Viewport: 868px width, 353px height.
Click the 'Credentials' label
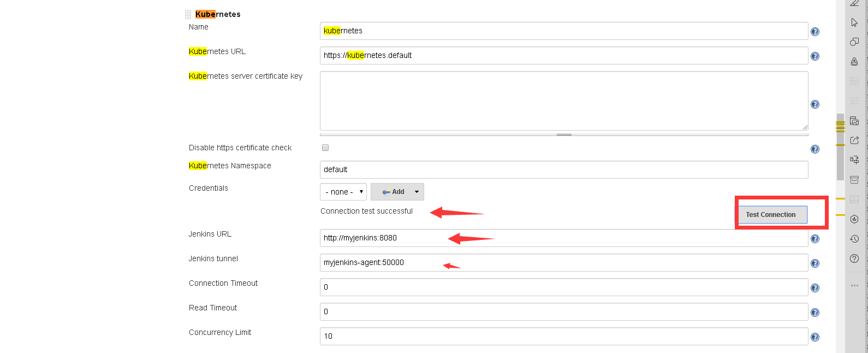click(x=209, y=188)
